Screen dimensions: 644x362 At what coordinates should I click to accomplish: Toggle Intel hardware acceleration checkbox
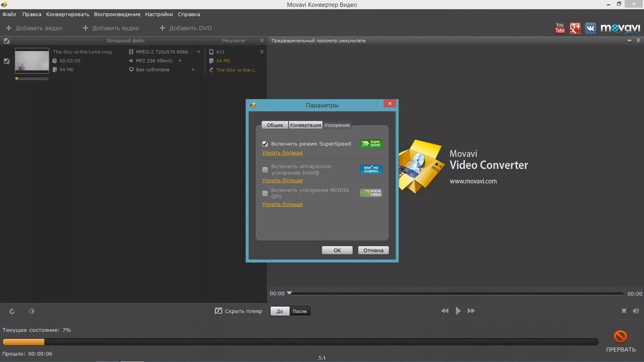pyautogui.click(x=265, y=170)
